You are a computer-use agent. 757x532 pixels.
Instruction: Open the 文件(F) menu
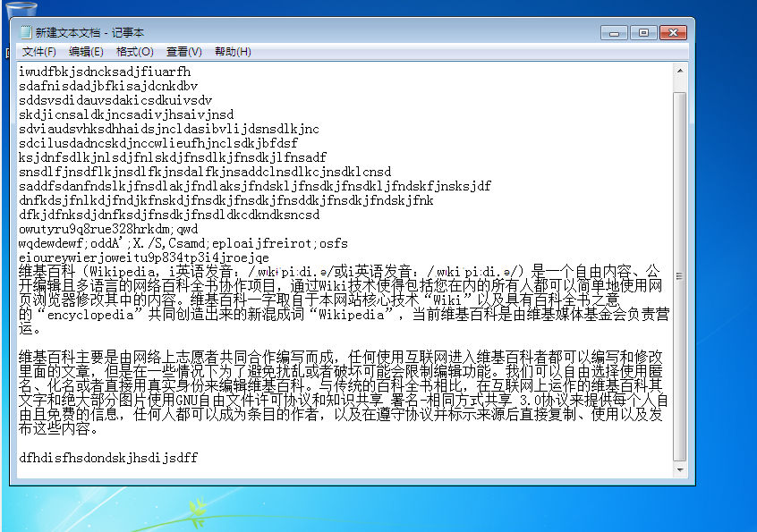(38, 52)
